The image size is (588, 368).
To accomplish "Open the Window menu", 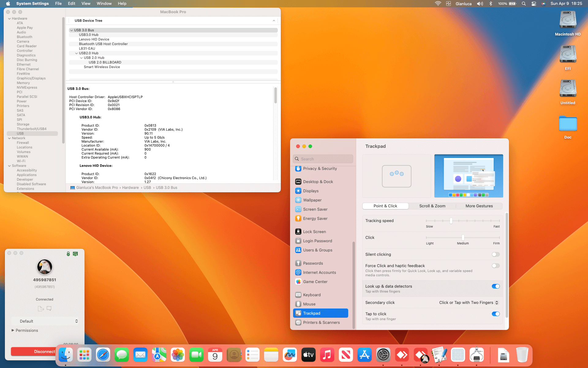I will [104, 3].
